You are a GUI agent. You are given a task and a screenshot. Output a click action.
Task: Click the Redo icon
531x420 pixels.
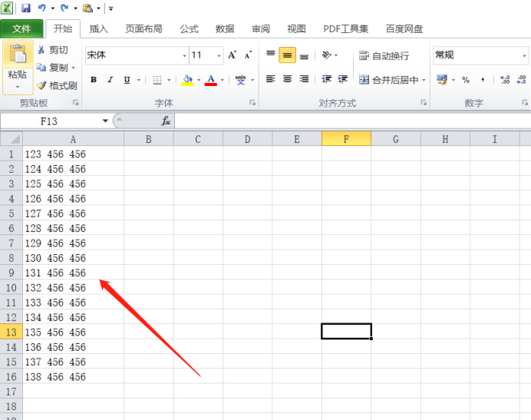point(64,8)
